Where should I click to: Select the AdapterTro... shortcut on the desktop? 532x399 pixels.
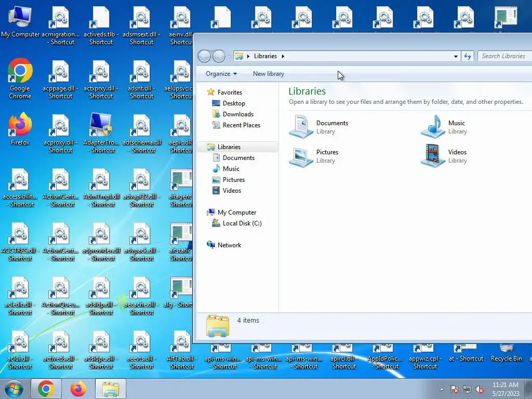coord(101,134)
